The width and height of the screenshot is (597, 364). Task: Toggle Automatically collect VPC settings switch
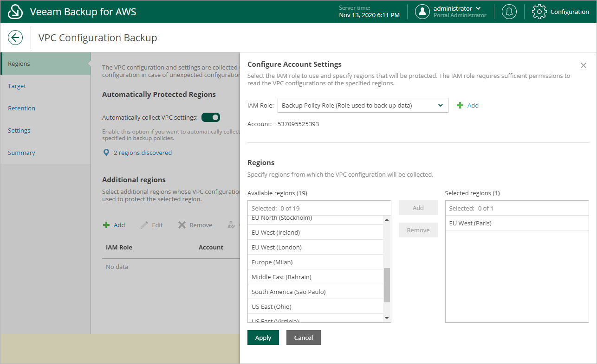[211, 117]
